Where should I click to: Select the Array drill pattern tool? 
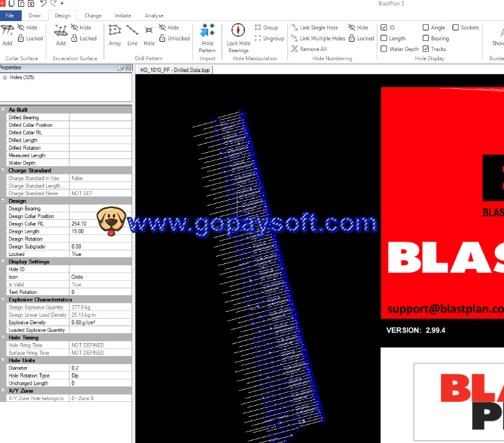point(115,35)
